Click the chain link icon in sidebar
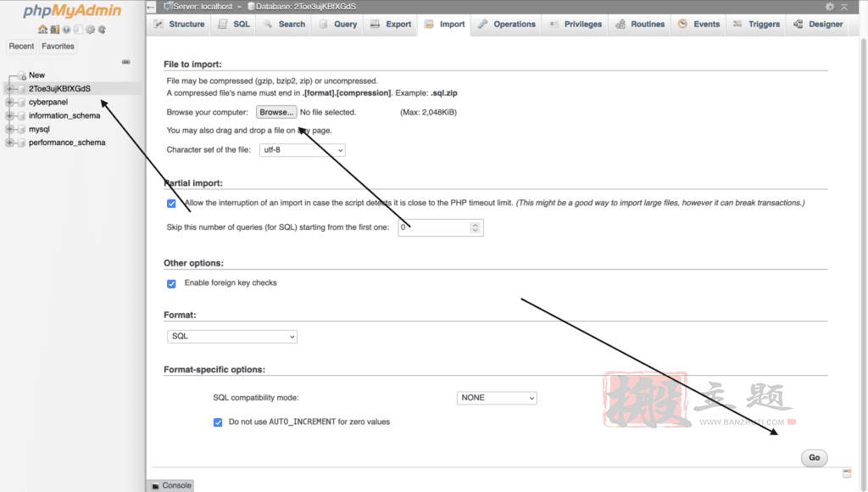Image resolution: width=868 pixels, height=492 pixels. click(x=125, y=61)
